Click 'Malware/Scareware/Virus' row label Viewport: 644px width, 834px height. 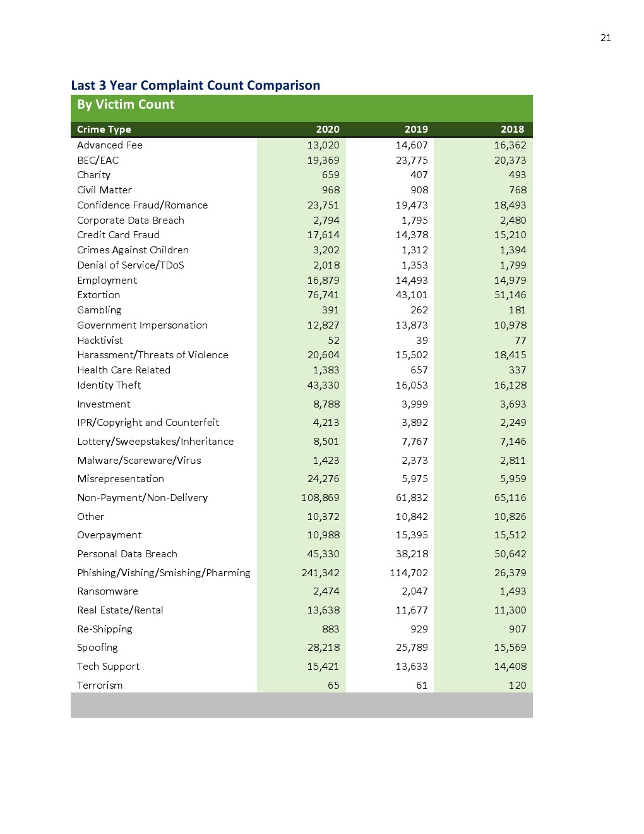click(x=139, y=461)
